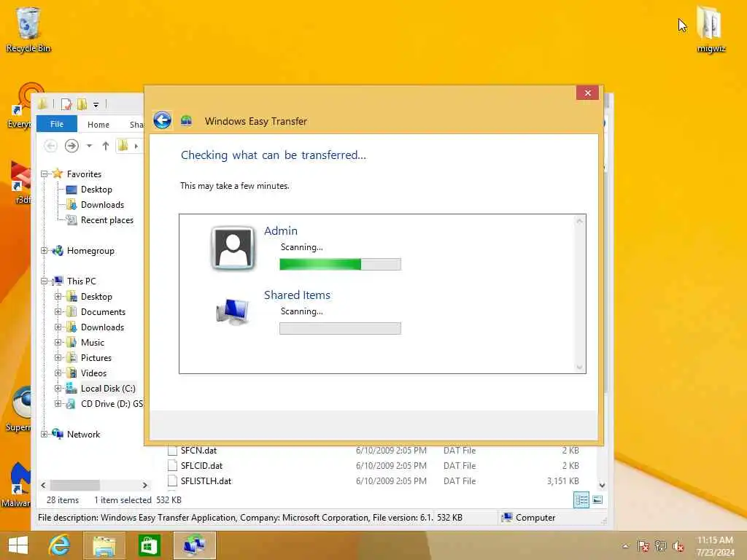Viewport: 747px width, 560px height.
Task: Select This PC in navigation pane
Action: tap(81, 281)
